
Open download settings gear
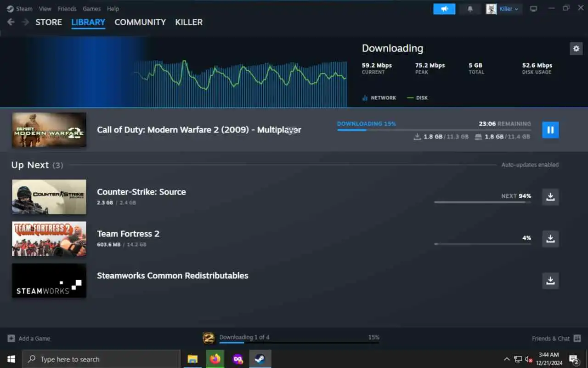click(576, 48)
